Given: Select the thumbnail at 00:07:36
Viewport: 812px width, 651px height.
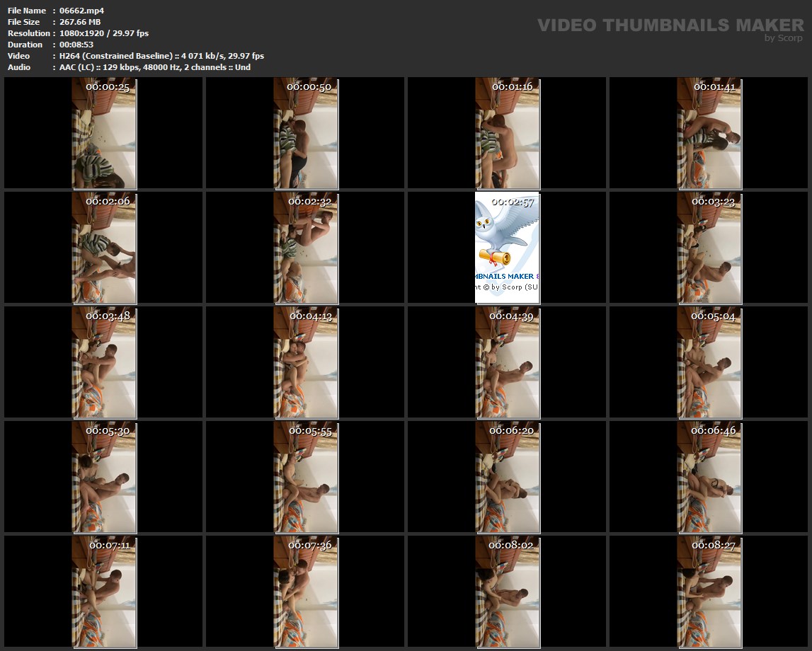Looking at the screenshot, I should (x=306, y=592).
